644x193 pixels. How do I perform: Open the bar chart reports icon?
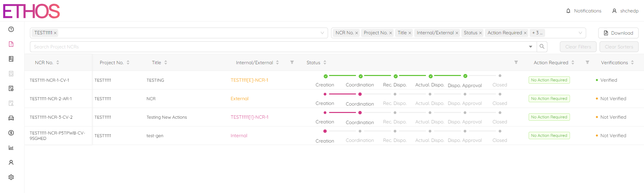[x=11, y=148]
